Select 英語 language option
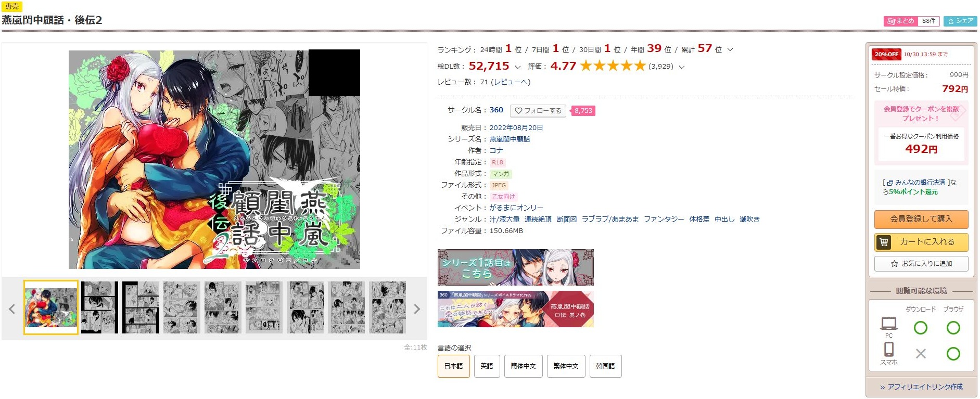Image resolution: width=980 pixels, height=399 pixels. click(487, 366)
